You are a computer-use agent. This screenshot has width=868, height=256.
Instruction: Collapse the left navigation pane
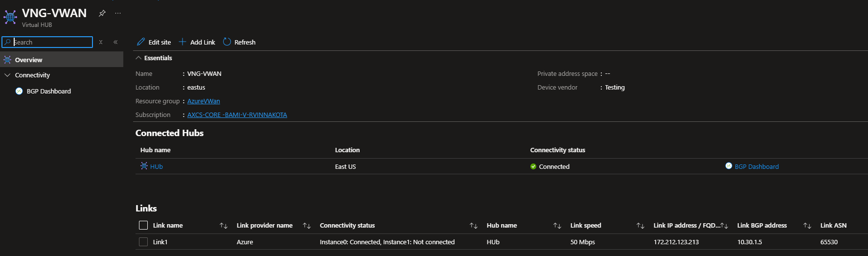coord(115,42)
